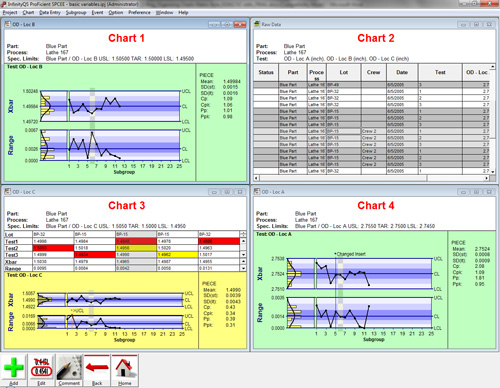
Task: Click scroll down arrow on Range row in Chart 3
Action: pyautogui.click(x=243, y=268)
